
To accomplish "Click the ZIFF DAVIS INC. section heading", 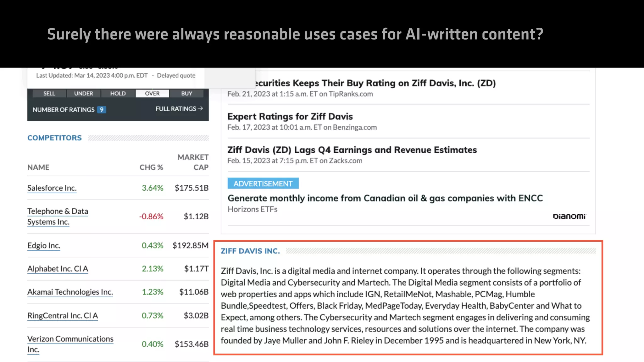I will pos(250,251).
